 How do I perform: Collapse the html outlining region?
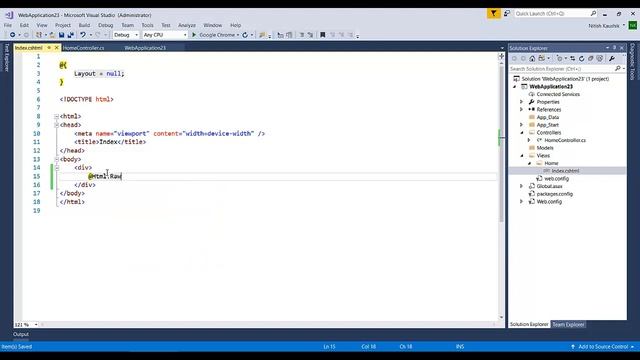(x=57, y=116)
